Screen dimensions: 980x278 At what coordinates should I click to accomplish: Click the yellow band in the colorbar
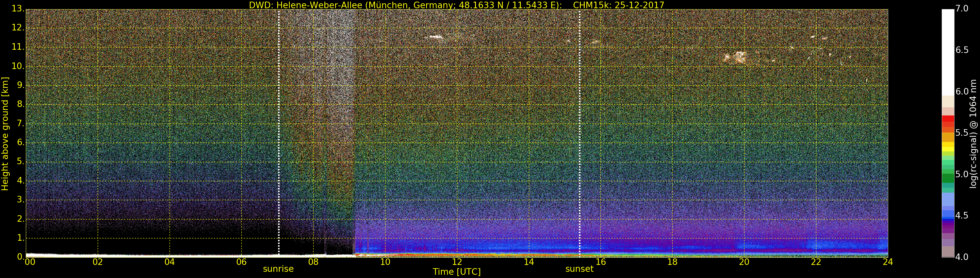tap(948, 147)
